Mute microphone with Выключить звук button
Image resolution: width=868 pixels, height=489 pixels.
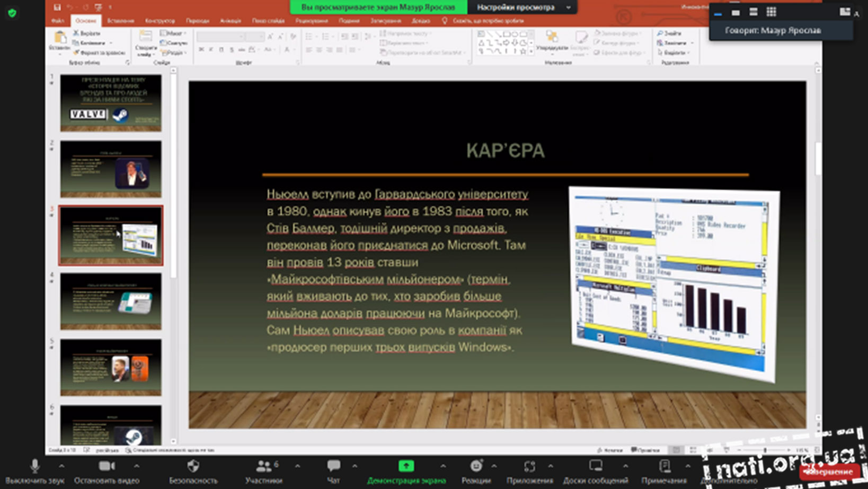(35, 471)
